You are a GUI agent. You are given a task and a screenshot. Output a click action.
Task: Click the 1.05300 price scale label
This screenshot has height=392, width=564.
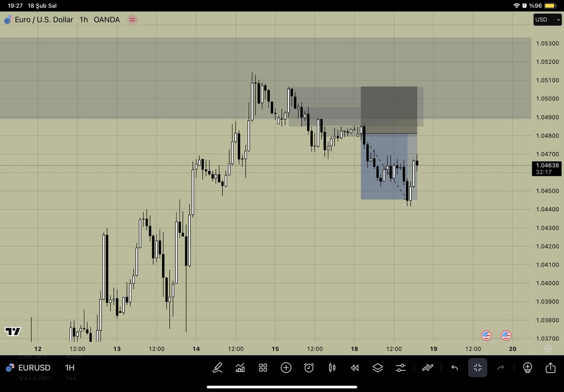547,43
